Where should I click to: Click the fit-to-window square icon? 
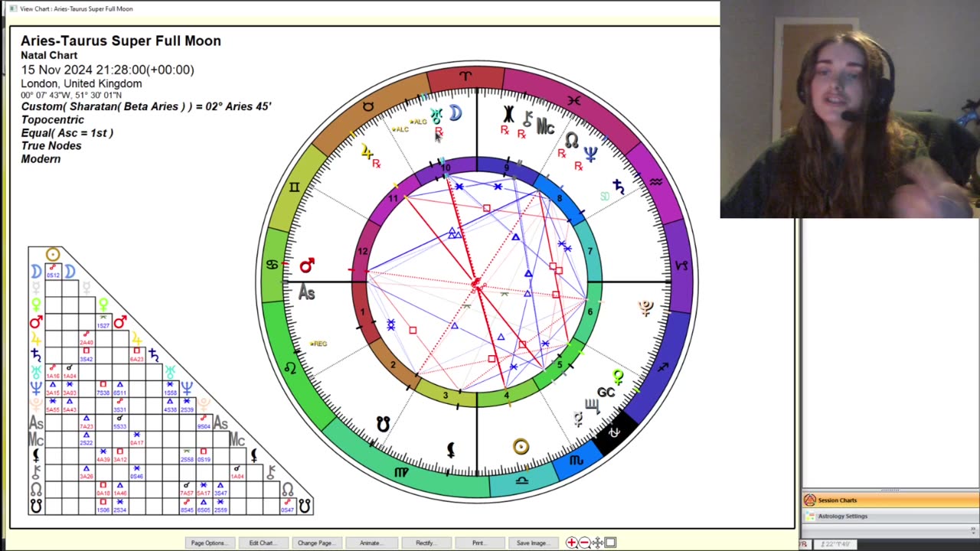click(610, 543)
